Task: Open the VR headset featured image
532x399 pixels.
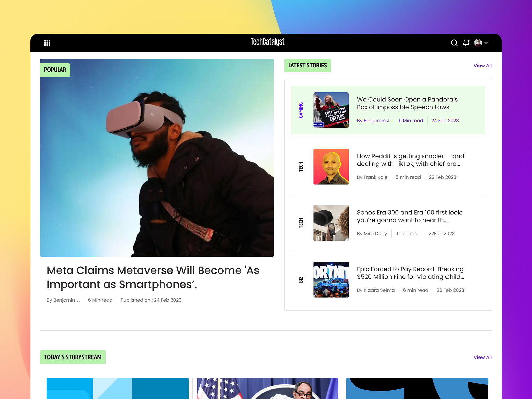Action: coord(157,158)
